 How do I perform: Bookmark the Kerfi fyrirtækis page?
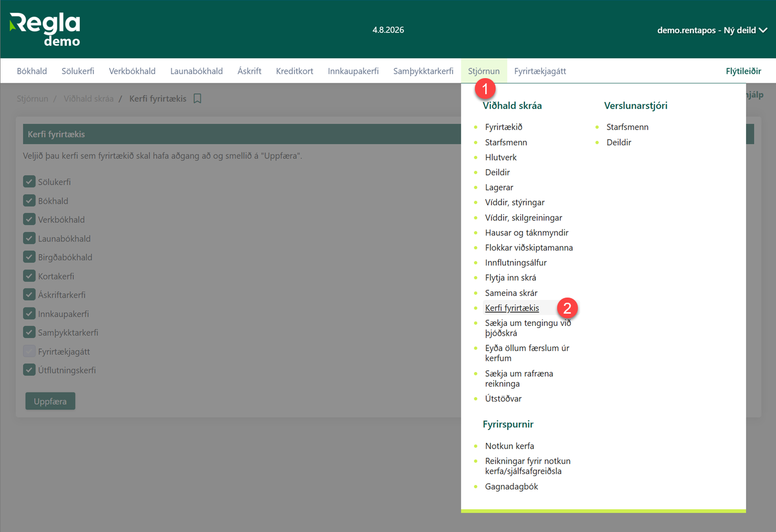click(197, 98)
